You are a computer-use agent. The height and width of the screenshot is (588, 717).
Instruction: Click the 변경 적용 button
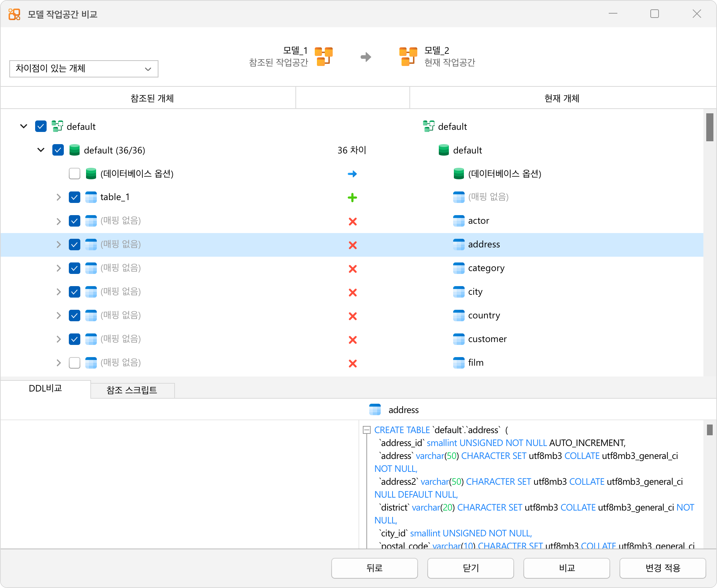click(663, 568)
